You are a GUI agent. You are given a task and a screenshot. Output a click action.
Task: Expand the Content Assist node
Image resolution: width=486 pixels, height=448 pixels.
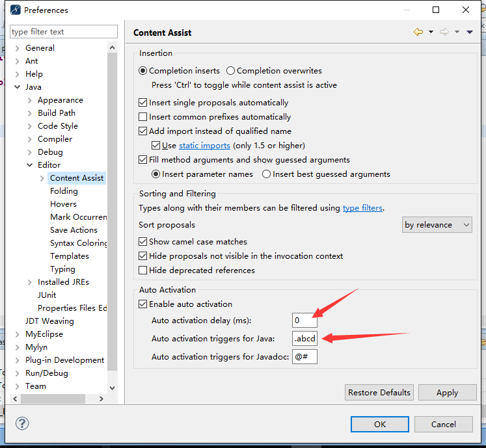coord(42,178)
